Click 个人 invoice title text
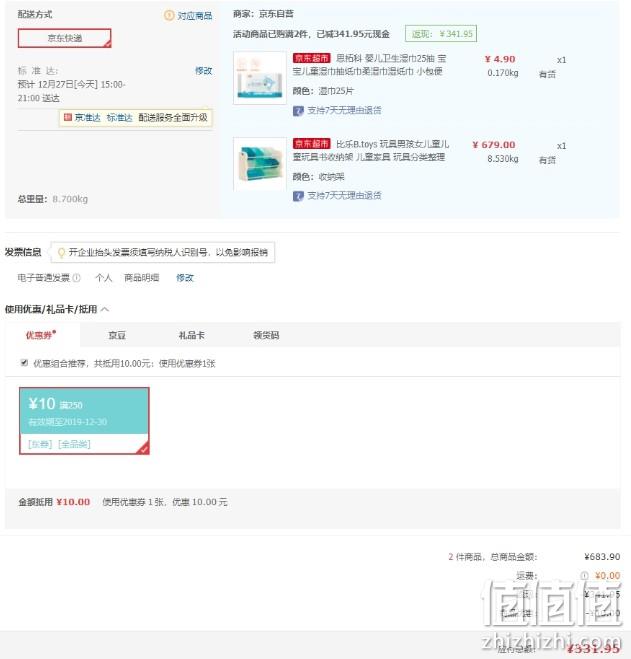This screenshot has width=631, height=659. [104, 278]
